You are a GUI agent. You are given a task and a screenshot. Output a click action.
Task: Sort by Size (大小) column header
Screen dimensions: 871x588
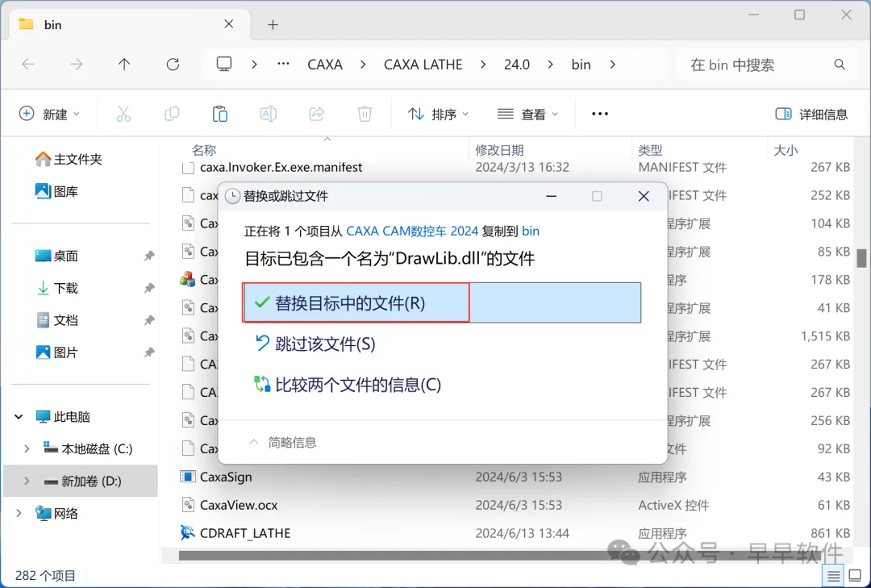786,150
